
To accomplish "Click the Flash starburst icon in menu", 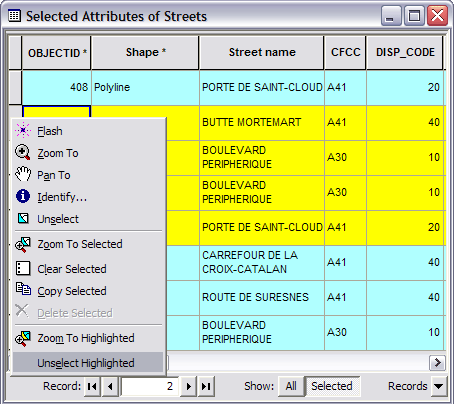I will (x=23, y=130).
